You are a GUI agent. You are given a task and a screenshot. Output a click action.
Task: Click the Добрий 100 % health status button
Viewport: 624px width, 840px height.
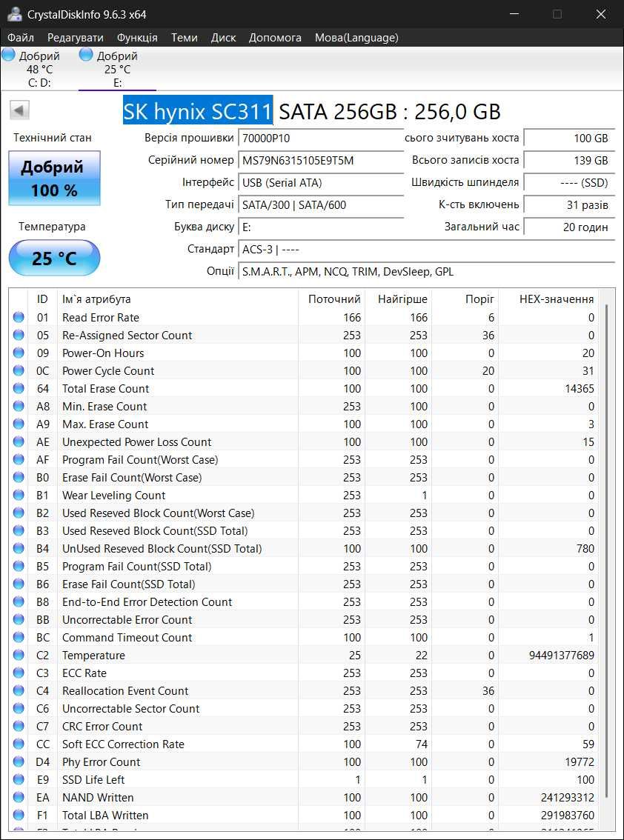[54, 178]
